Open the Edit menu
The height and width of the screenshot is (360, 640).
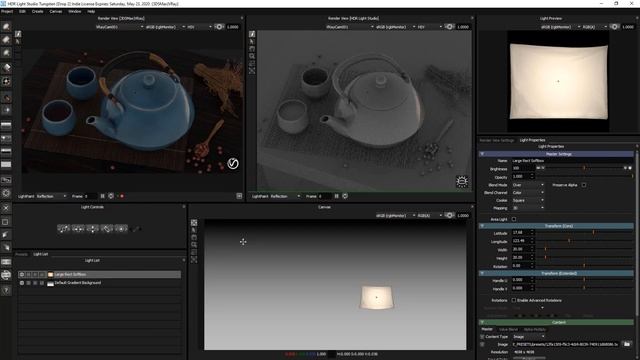point(22,11)
